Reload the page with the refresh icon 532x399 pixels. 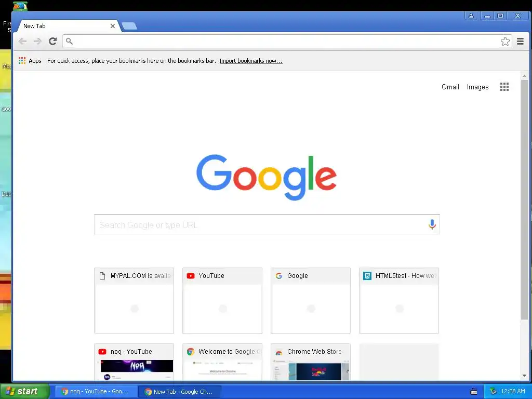tap(52, 42)
